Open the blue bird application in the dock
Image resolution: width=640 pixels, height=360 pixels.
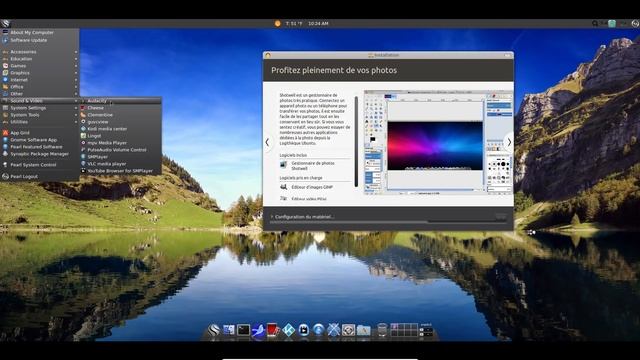(258, 330)
